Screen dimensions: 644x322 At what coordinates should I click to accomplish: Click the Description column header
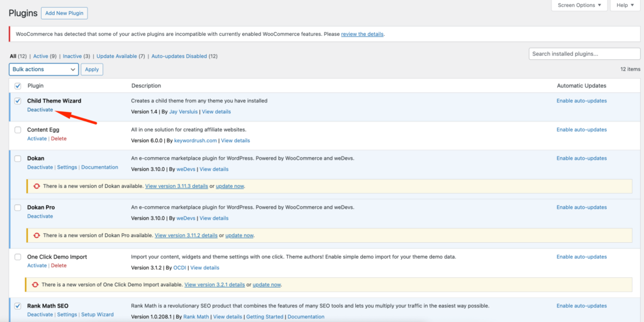(x=146, y=86)
